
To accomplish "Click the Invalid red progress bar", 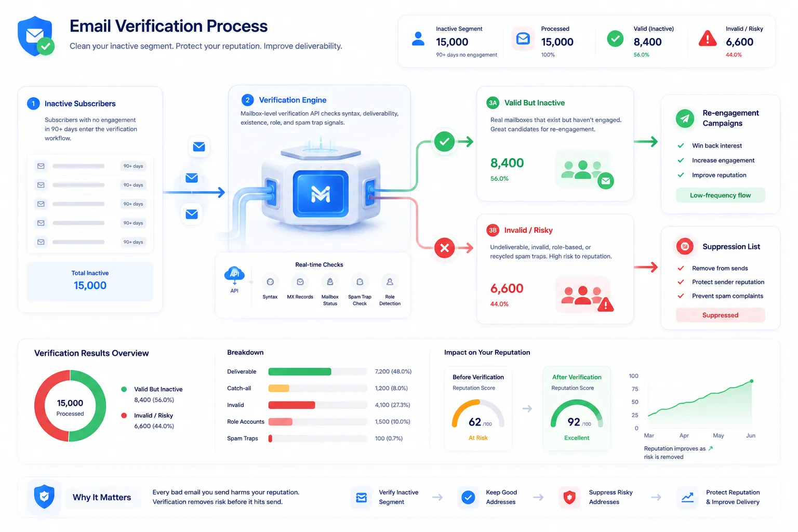I will pyautogui.click(x=291, y=405).
